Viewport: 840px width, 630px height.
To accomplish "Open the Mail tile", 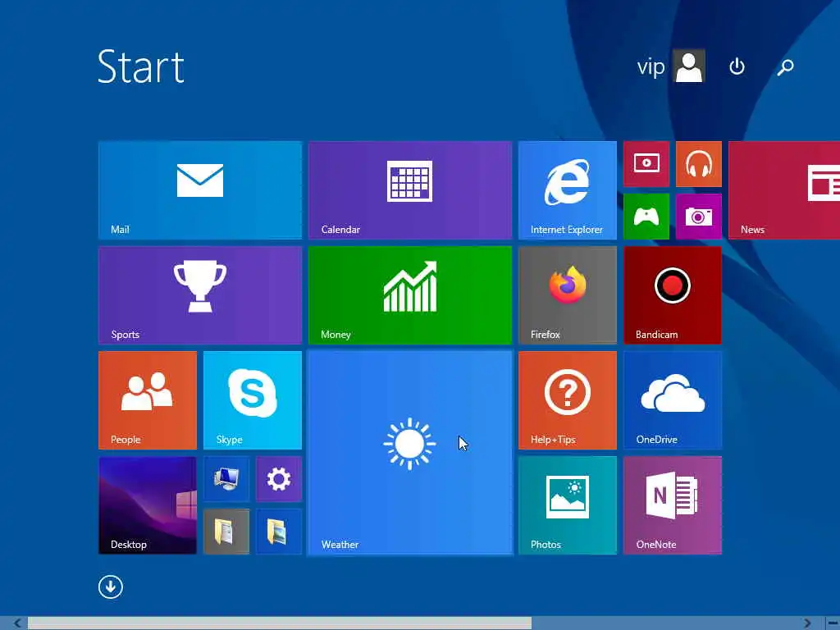I will click(200, 190).
